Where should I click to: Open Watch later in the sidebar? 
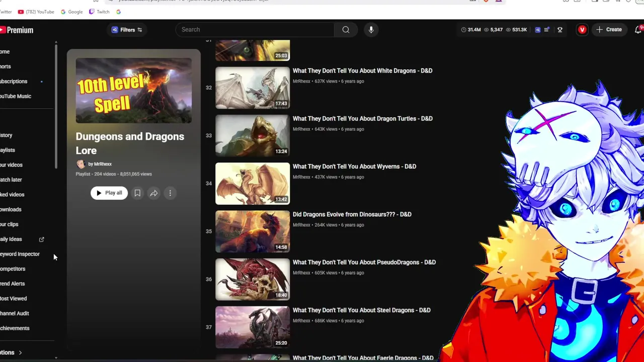coord(11,179)
